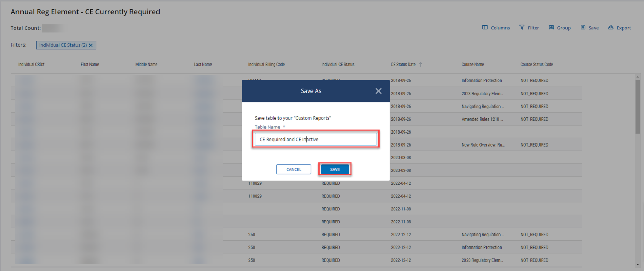Viewport: 644px width, 271px height.
Task: Click scrollbar down arrow at bottom right
Action: tap(638, 265)
